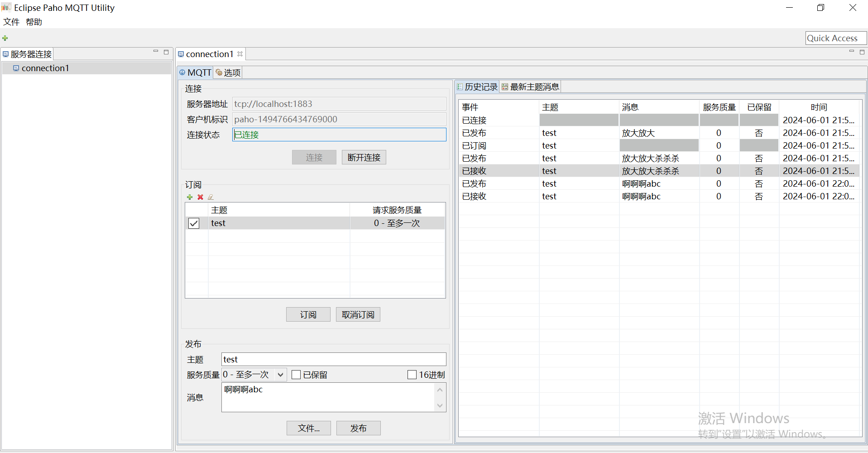This screenshot has width=868, height=453.
Task: Open the 历史记录 tab
Action: (477, 87)
